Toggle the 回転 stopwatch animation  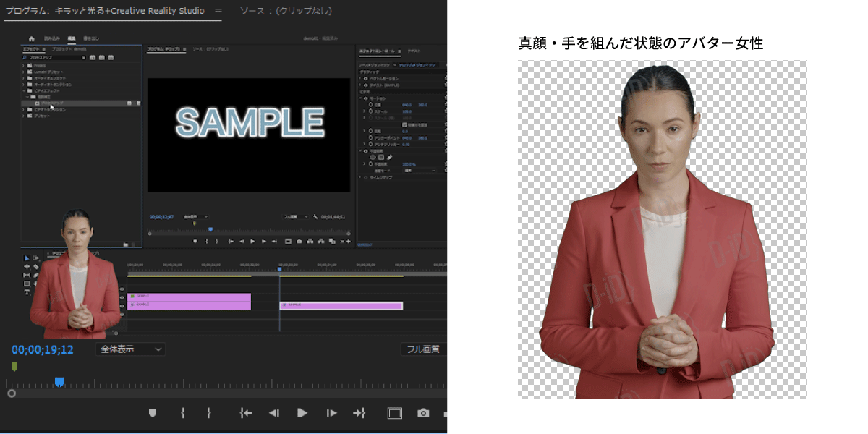pyautogui.click(x=370, y=131)
